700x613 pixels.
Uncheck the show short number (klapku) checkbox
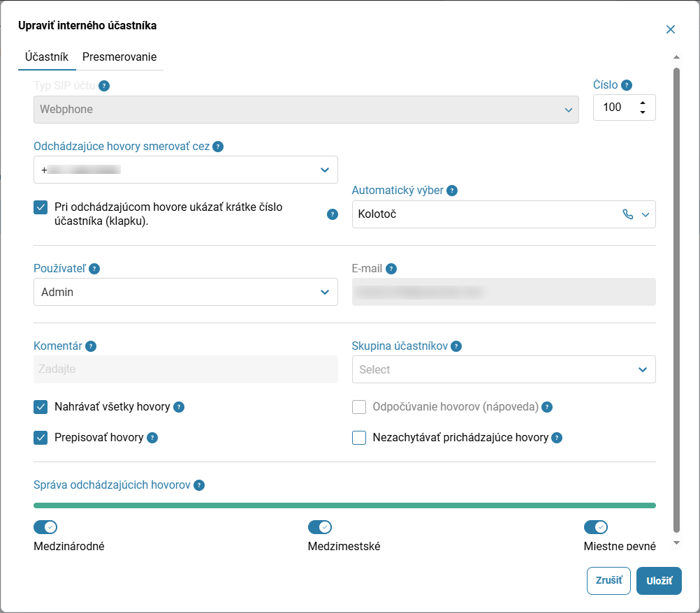(x=41, y=207)
